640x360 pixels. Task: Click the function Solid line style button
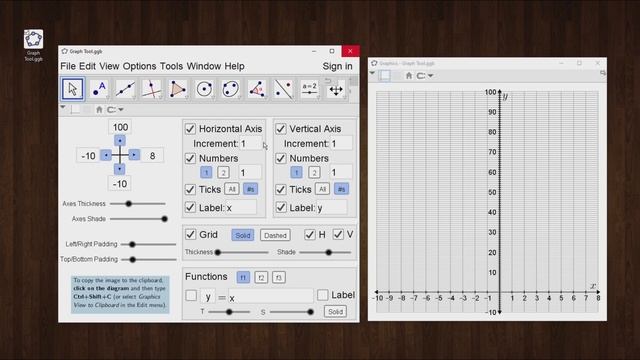click(335, 311)
